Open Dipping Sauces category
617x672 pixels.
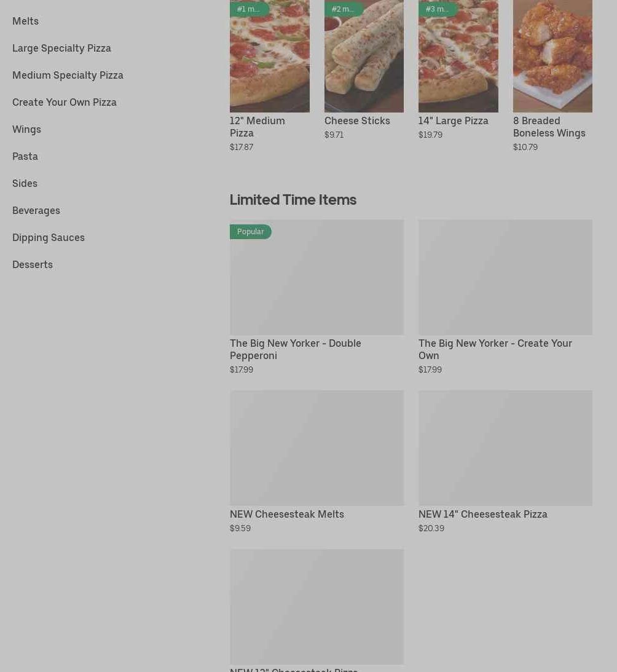tap(49, 237)
